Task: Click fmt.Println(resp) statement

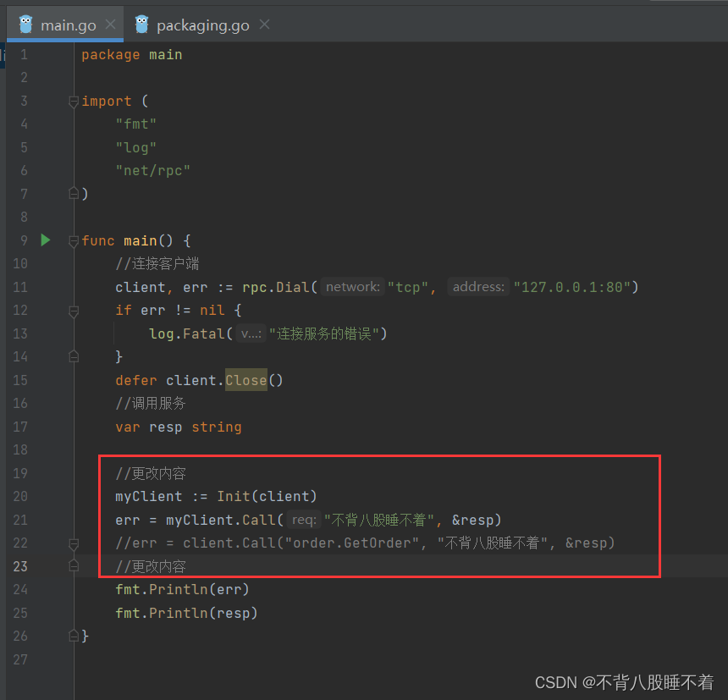Action: (186, 613)
